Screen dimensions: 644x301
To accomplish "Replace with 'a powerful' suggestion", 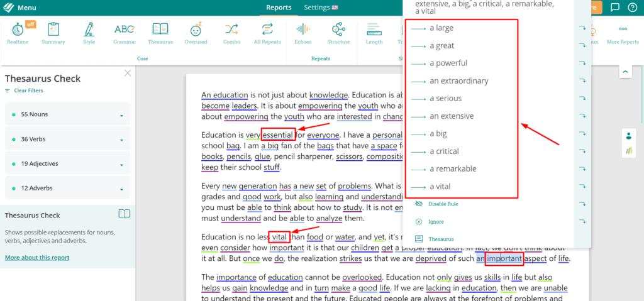I will (448, 63).
